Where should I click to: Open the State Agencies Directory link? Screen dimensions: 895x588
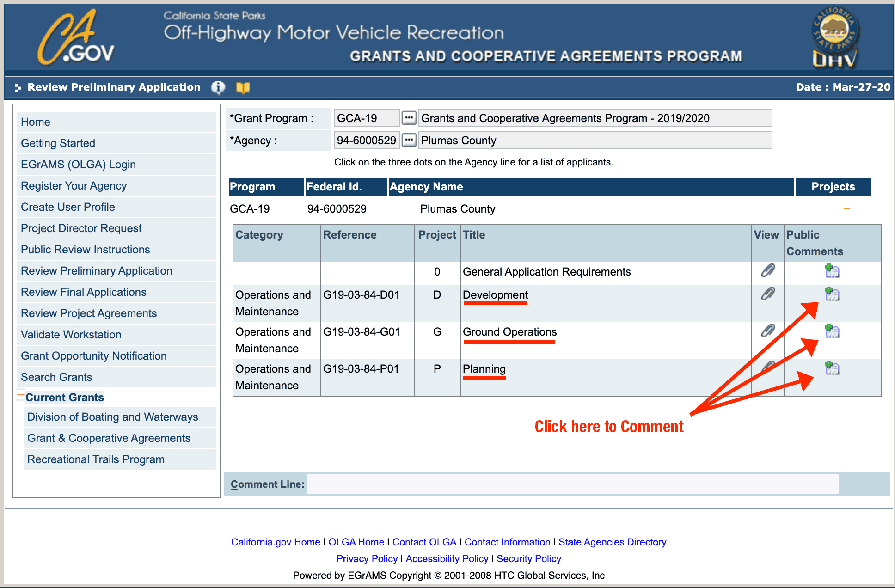click(613, 542)
